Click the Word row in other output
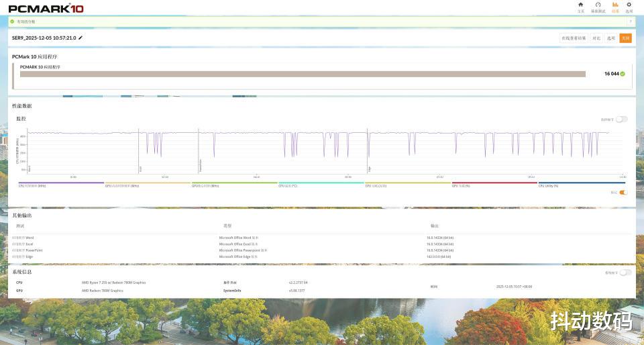Screen dimensions: 644x345 pyautogui.click(x=321, y=238)
